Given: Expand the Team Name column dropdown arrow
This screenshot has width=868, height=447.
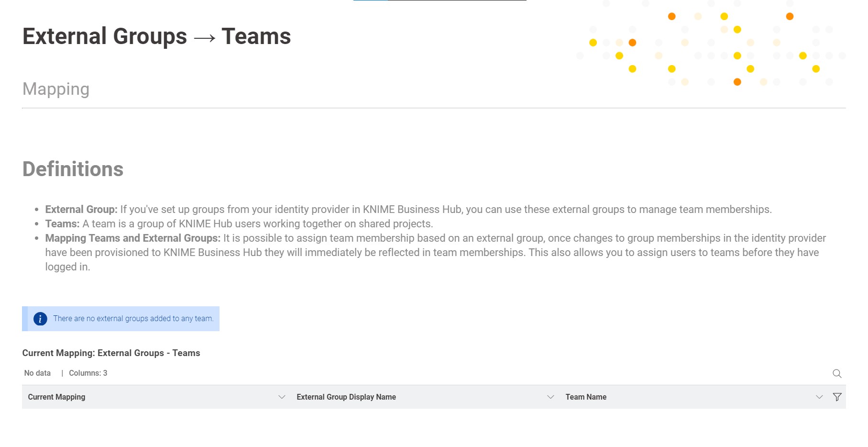Looking at the screenshot, I should (x=819, y=397).
